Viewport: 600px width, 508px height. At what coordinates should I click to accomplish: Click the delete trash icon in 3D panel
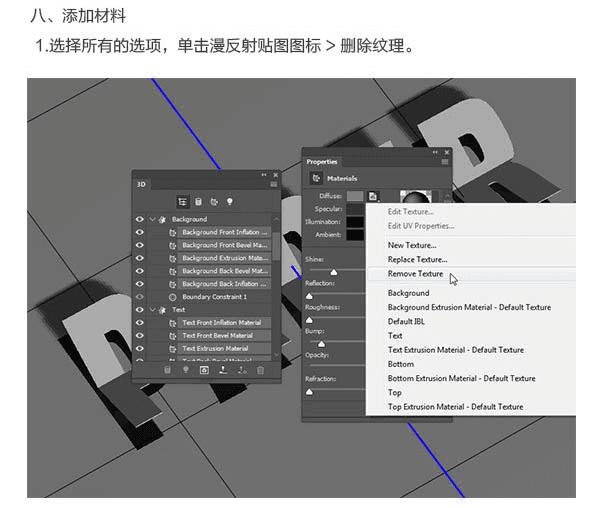(x=261, y=370)
